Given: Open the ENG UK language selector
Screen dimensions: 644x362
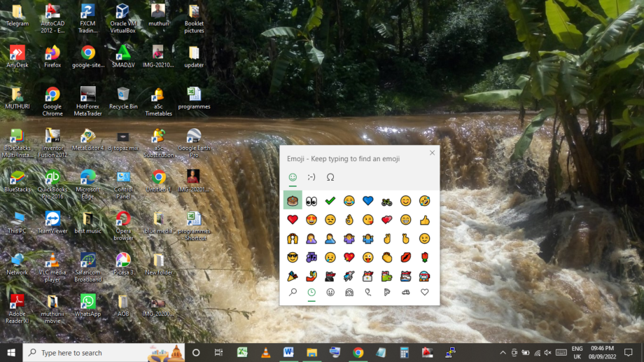Looking at the screenshot, I should (x=577, y=353).
